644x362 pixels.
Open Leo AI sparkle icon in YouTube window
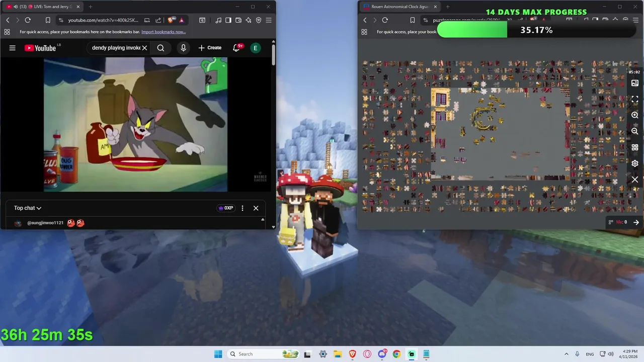tap(249, 20)
